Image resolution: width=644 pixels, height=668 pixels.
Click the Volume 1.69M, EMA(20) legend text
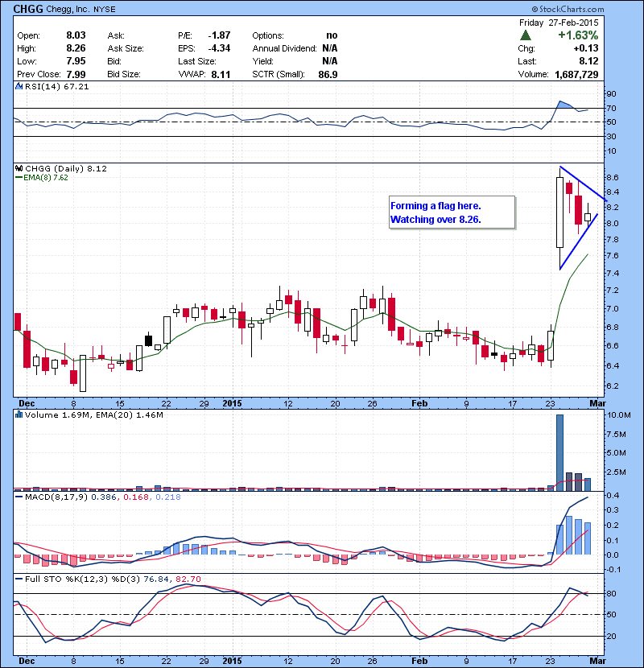point(93,415)
